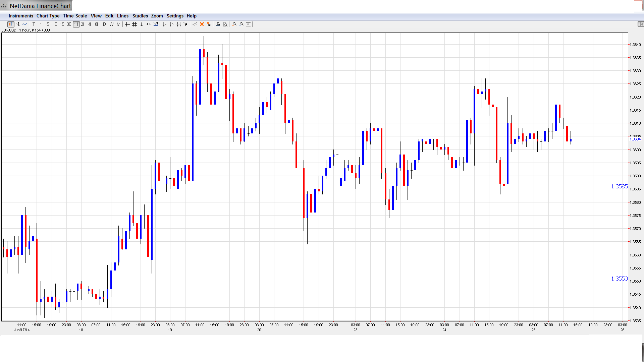Set the time scale to 30 minutes
This screenshot has height=362, width=644.
[x=69, y=24]
